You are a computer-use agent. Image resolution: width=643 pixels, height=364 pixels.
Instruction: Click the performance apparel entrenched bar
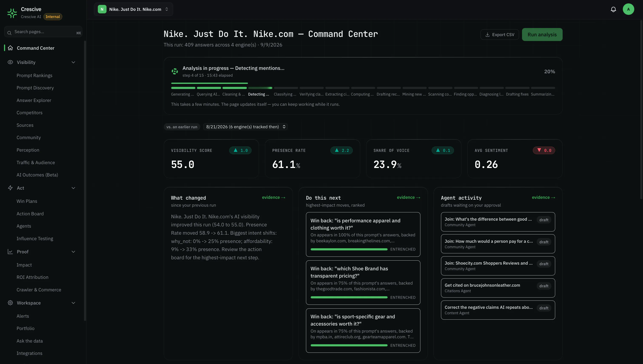[x=349, y=249]
